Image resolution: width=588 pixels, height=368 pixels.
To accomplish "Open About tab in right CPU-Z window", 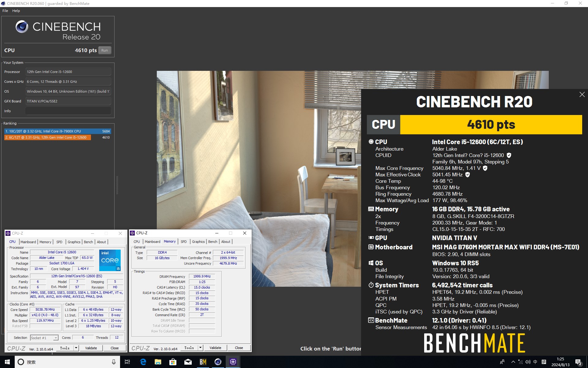I will pyautogui.click(x=226, y=242).
